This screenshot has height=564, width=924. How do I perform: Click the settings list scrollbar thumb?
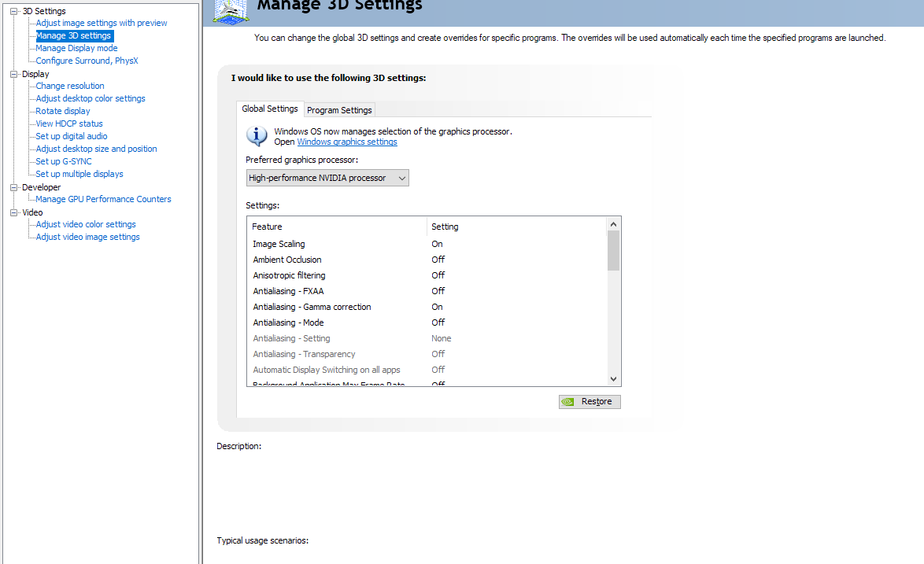click(x=614, y=250)
